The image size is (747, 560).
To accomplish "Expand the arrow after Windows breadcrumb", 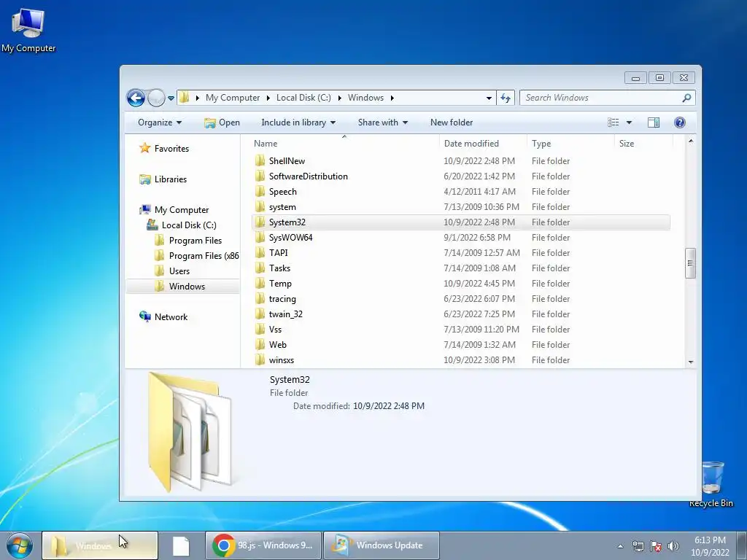I will pyautogui.click(x=392, y=98).
